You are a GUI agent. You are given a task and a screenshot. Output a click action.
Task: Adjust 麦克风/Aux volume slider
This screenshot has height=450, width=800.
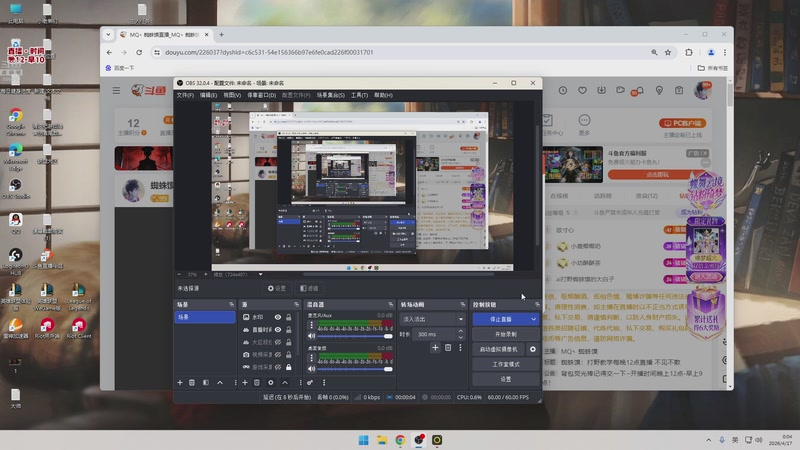pyautogui.click(x=355, y=336)
